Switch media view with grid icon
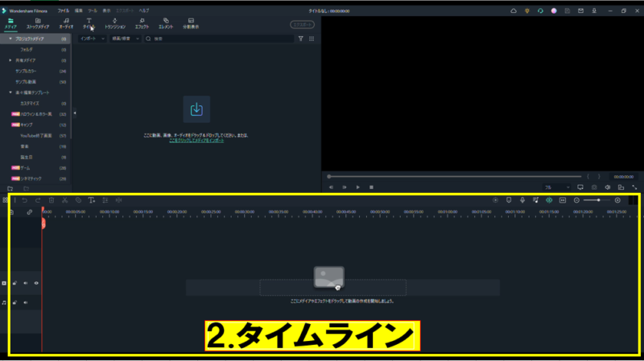 pyautogui.click(x=312, y=39)
